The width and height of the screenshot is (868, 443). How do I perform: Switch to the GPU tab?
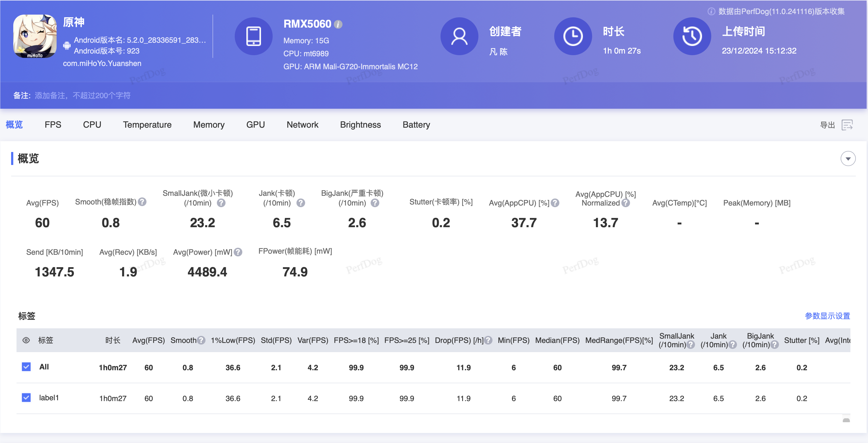pos(255,125)
